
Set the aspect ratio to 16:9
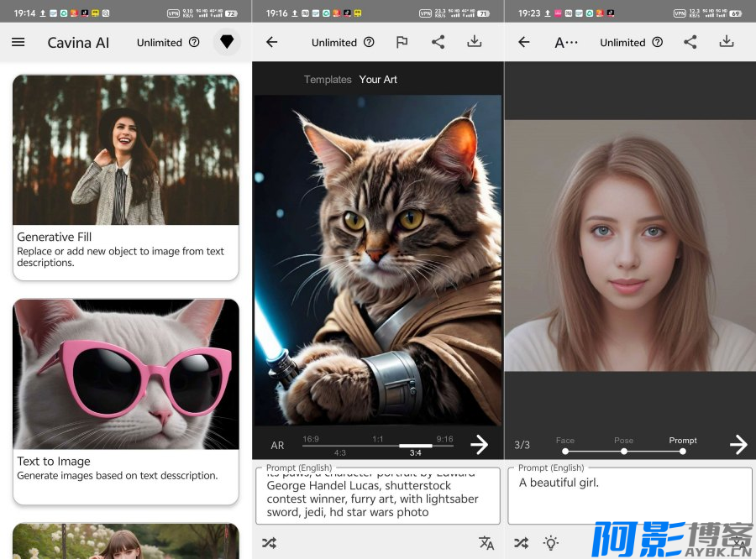point(311,439)
